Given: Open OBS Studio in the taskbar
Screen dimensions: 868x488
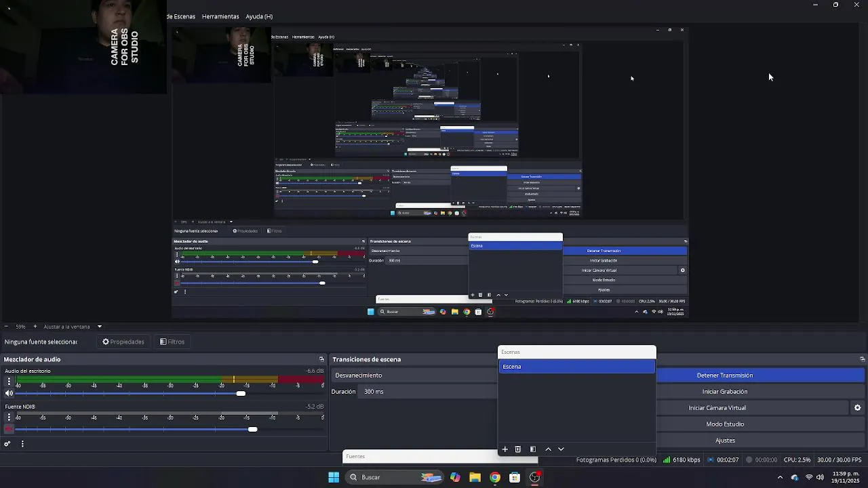Looking at the screenshot, I should click(x=535, y=477).
